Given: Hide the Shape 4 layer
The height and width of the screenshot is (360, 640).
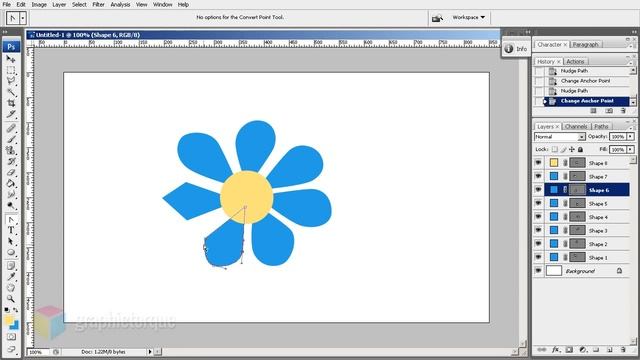Looking at the screenshot, I should pyautogui.click(x=538, y=217).
